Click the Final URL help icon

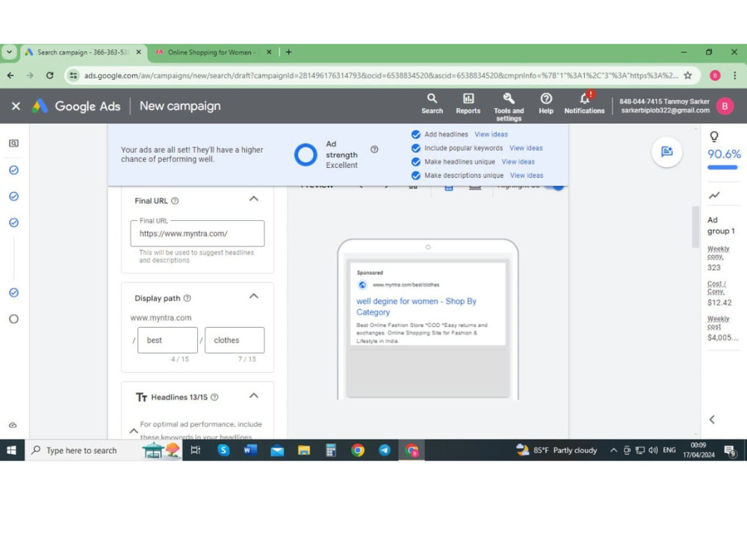tap(175, 201)
